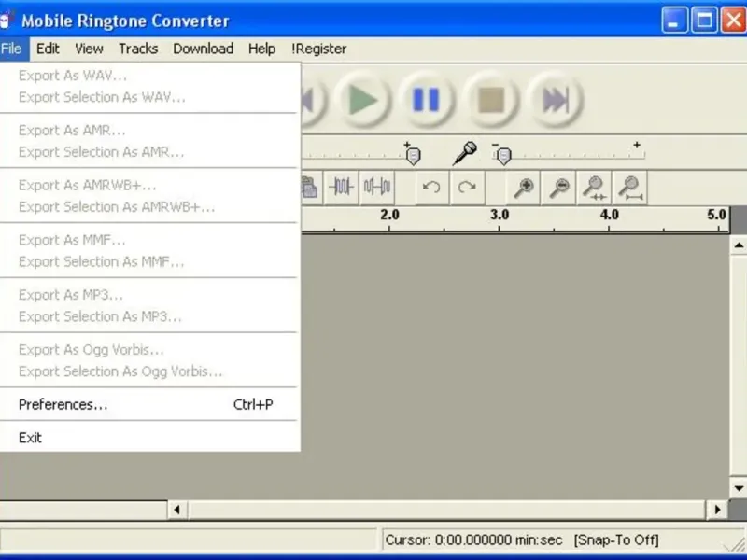Open the Help menu

261,49
